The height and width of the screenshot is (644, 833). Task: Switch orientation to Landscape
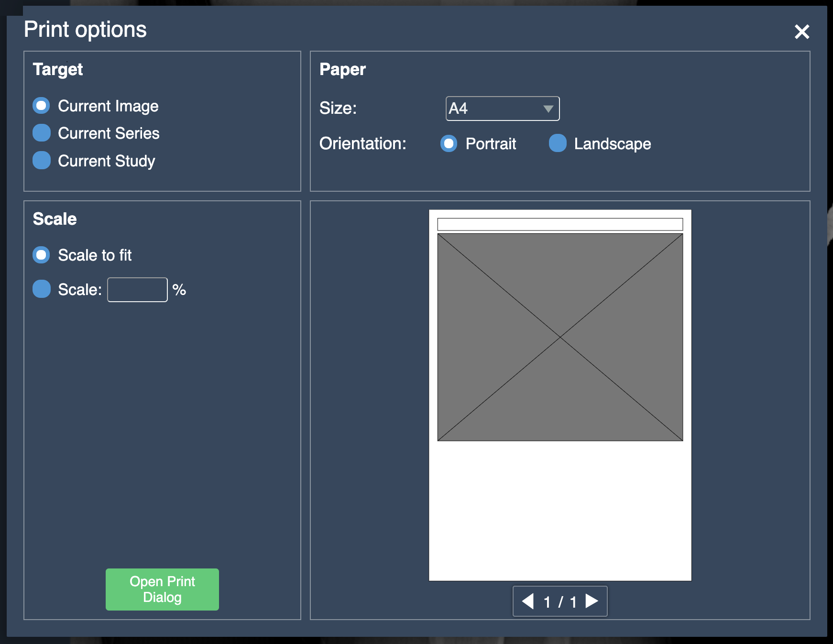point(558,143)
